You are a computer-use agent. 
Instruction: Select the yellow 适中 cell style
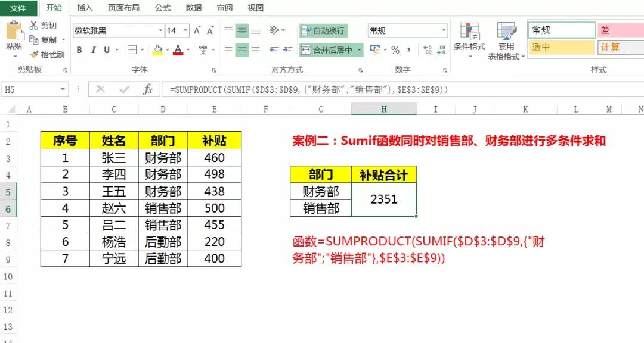pyautogui.click(x=559, y=46)
